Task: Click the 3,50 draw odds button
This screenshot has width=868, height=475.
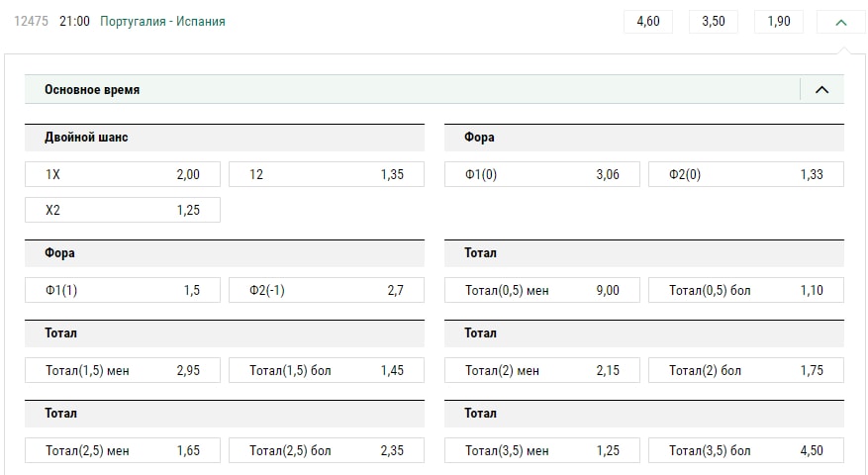Action: 714,21
